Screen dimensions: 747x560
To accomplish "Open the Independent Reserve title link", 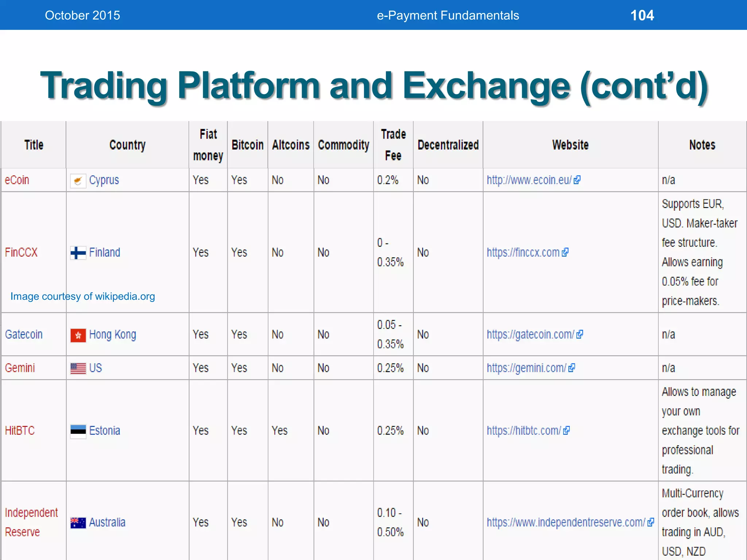I will click(x=31, y=522).
